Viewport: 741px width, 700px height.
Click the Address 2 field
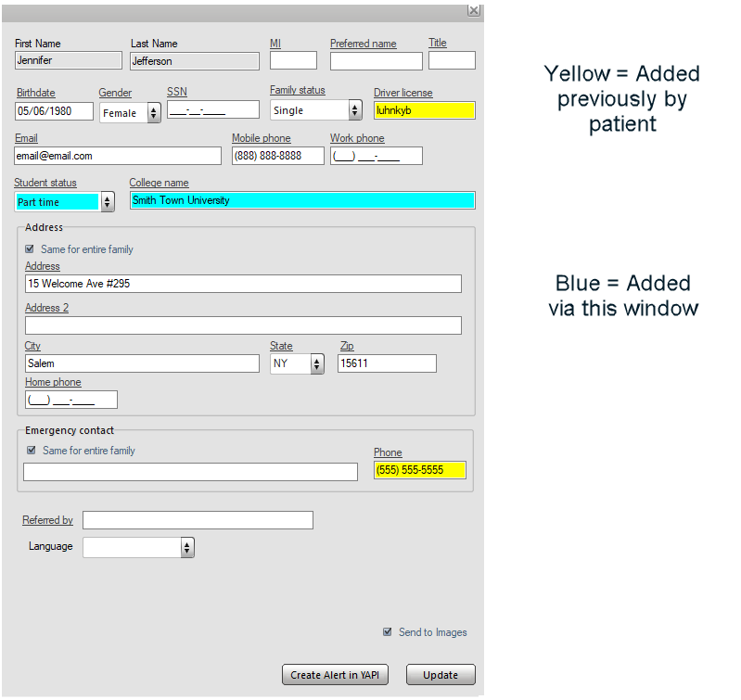pyautogui.click(x=243, y=325)
